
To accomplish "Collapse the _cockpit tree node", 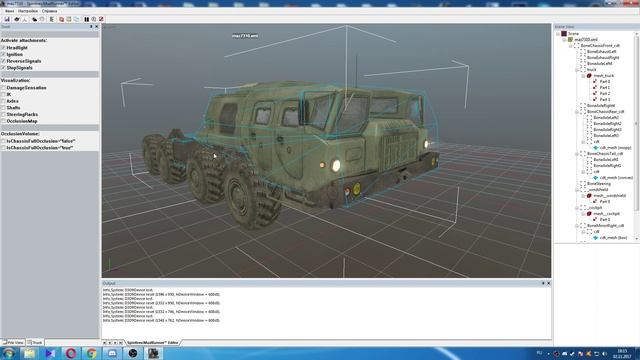I will pyautogui.click(x=577, y=207).
